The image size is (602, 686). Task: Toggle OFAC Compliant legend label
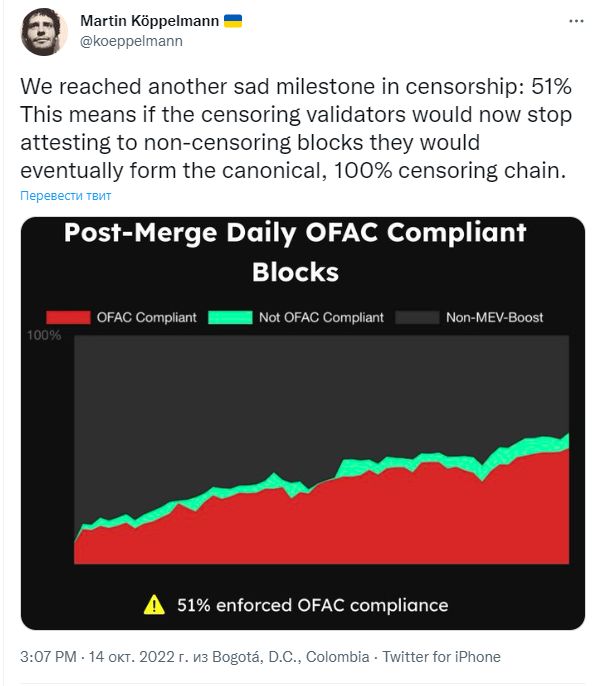pyautogui.click(x=147, y=318)
